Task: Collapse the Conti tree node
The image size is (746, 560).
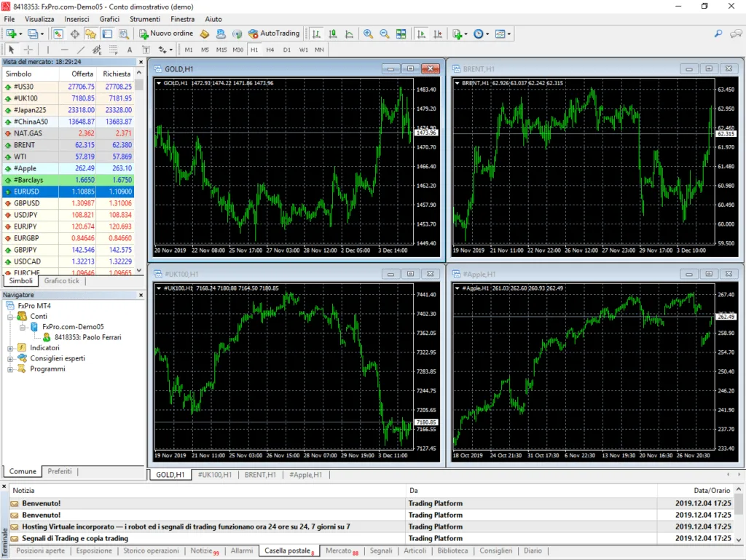Action: tap(10, 317)
